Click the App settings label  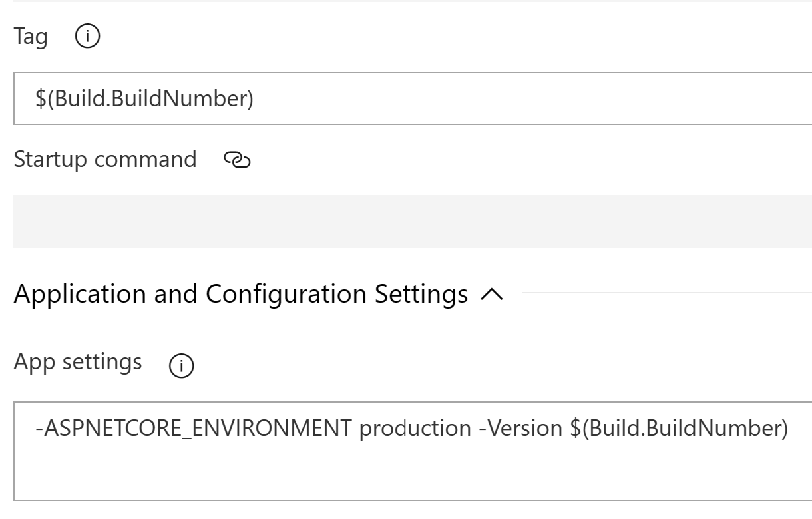77,363
